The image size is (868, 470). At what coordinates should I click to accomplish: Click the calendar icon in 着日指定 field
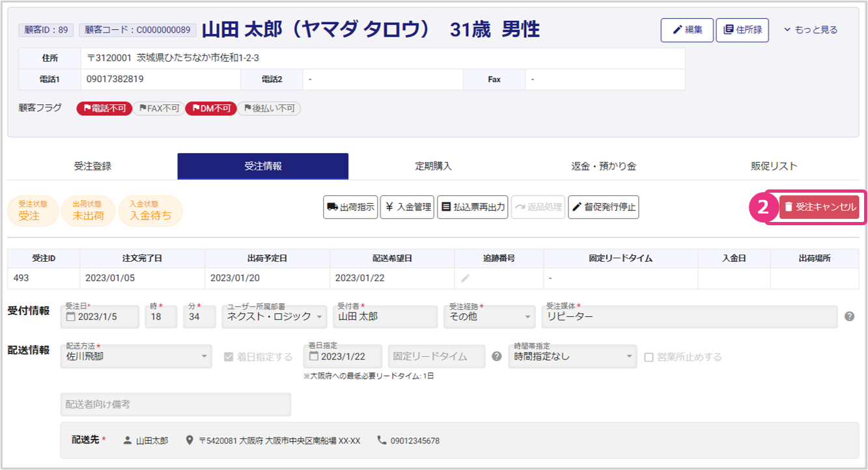[314, 357]
